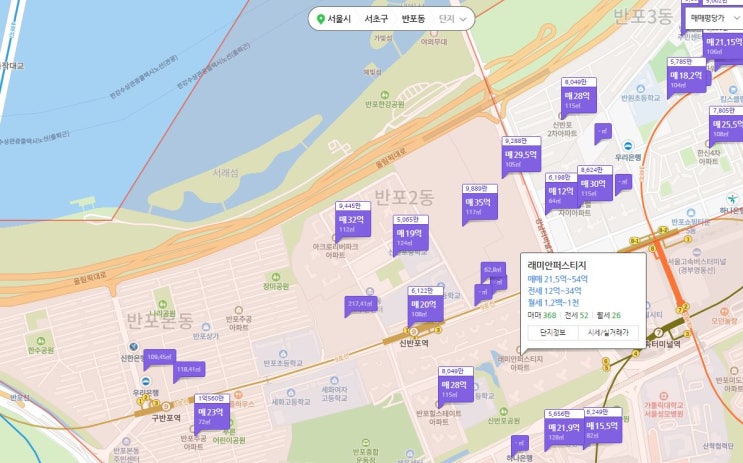This screenshot has width=743, height=463.
Task: Click the 매매 368 listing count
Action: pyautogui.click(x=542, y=315)
